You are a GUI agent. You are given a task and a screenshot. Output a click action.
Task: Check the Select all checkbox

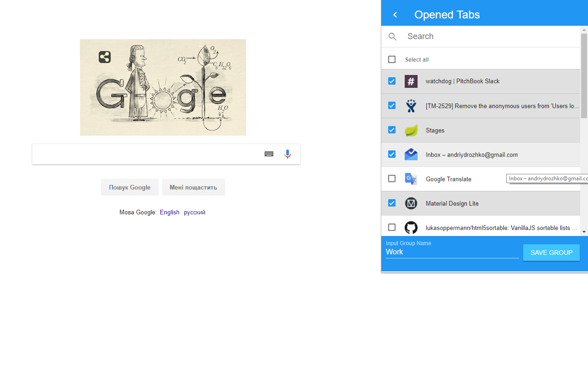tap(391, 59)
